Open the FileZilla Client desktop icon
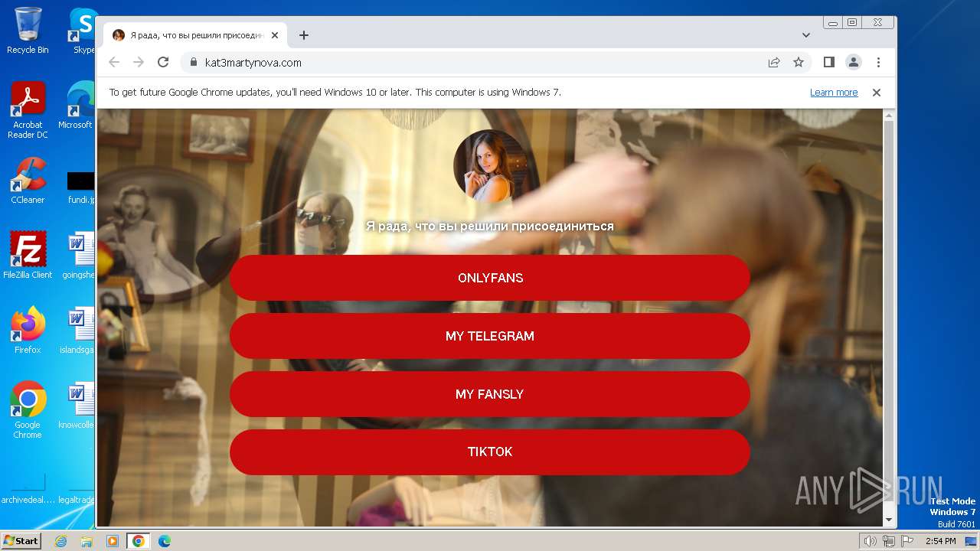The width and height of the screenshot is (980, 551). click(x=28, y=256)
